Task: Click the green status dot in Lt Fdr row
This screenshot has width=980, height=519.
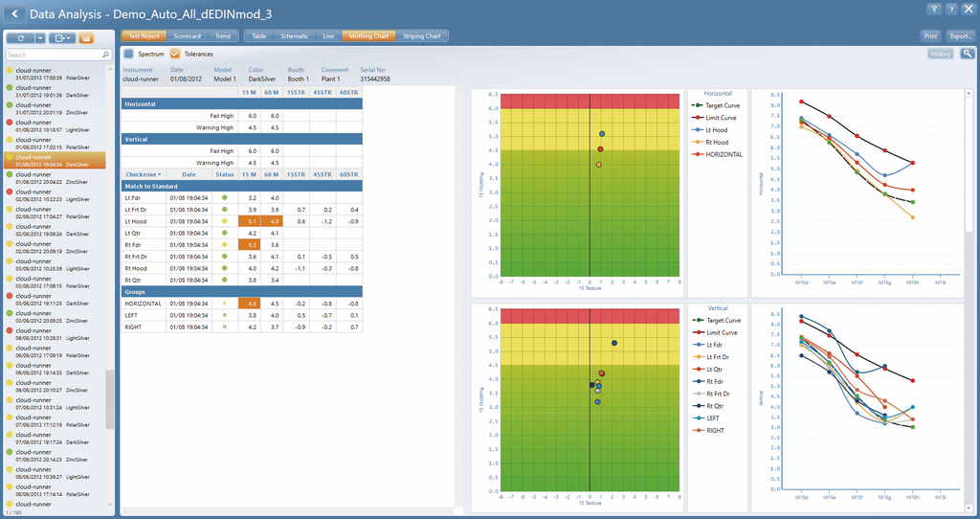Action: point(225,197)
